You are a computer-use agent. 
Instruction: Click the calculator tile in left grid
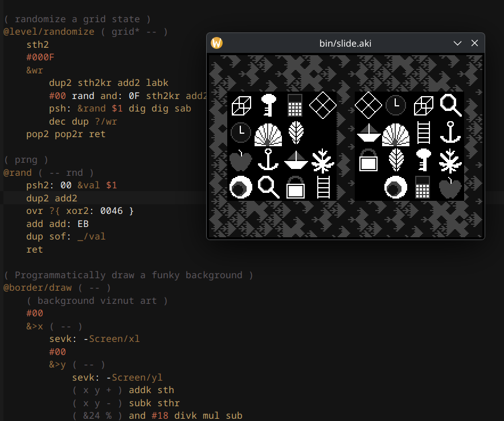click(295, 105)
